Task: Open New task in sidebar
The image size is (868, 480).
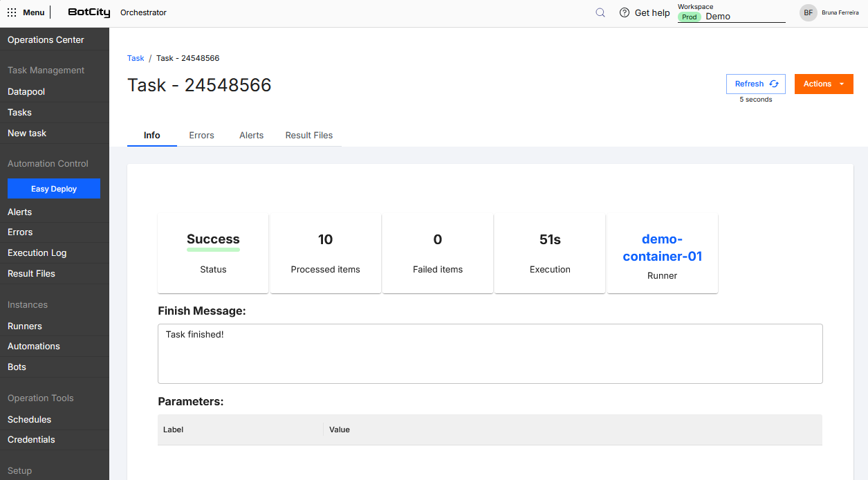Action: 55,133
